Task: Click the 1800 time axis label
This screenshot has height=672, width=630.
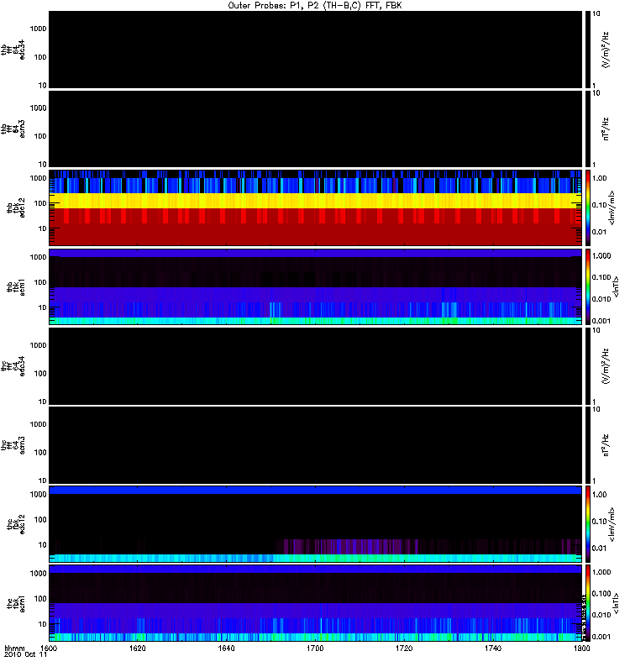Action: pos(581,648)
